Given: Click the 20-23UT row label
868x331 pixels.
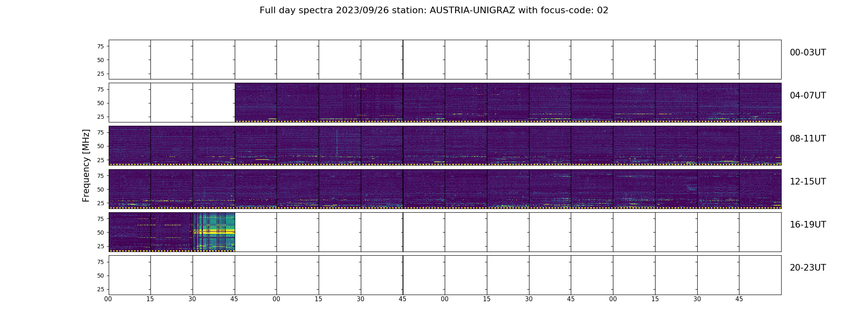Looking at the screenshot, I should pyautogui.click(x=807, y=268).
